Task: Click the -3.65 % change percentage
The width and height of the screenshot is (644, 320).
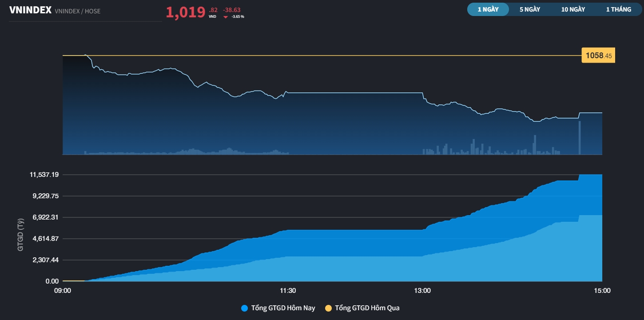Action: (x=238, y=16)
